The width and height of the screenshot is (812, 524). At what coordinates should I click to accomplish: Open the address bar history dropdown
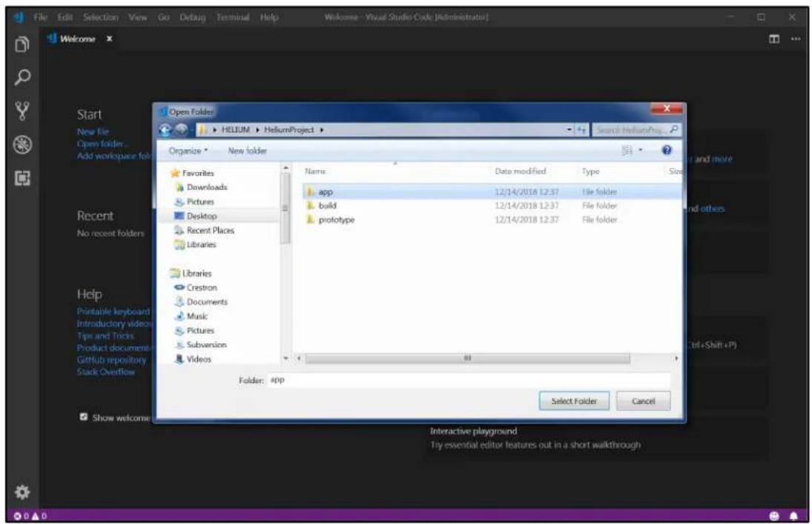point(569,130)
